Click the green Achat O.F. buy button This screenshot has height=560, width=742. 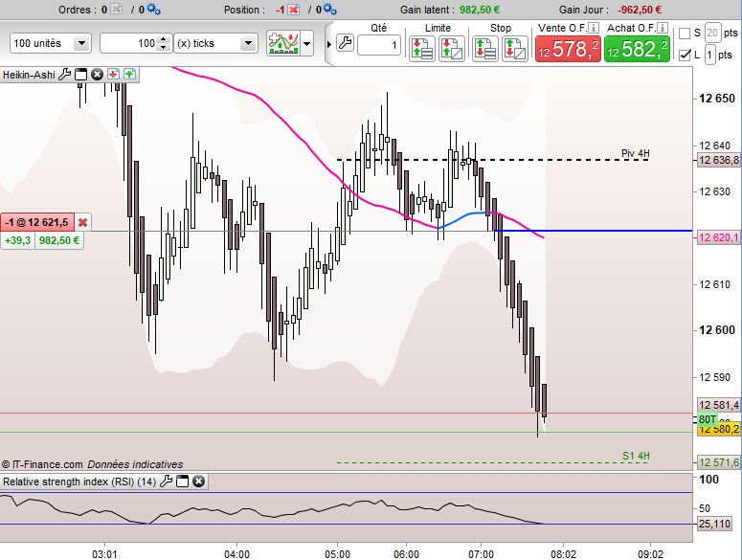pos(637,49)
